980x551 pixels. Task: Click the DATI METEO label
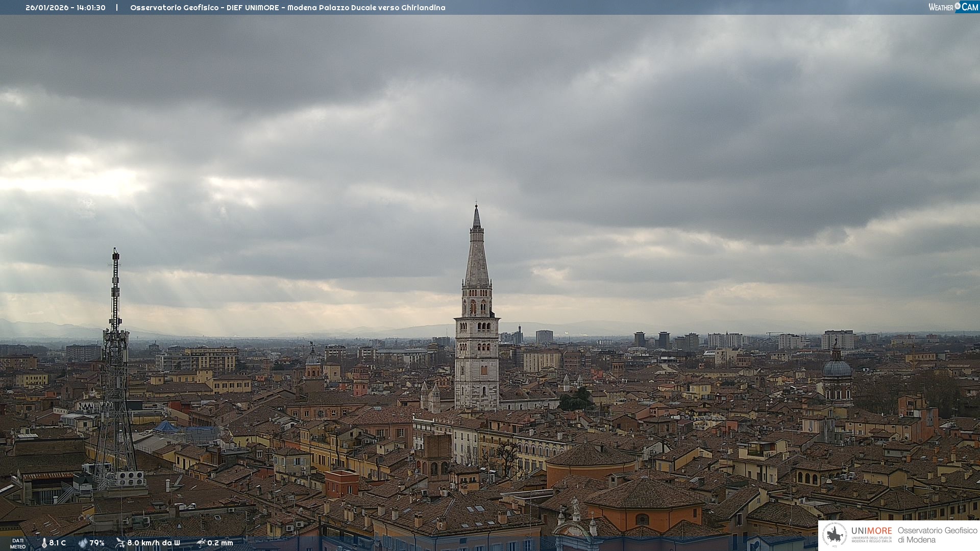pos(18,543)
